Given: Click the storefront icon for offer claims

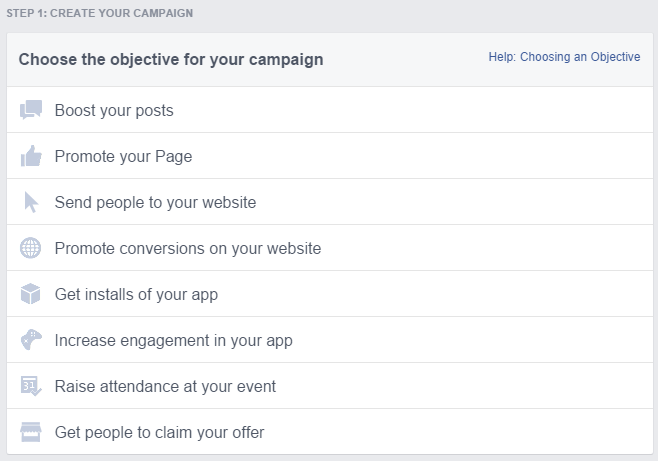Looking at the screenshot, I should pyautogui.click(x=31, y=432).
